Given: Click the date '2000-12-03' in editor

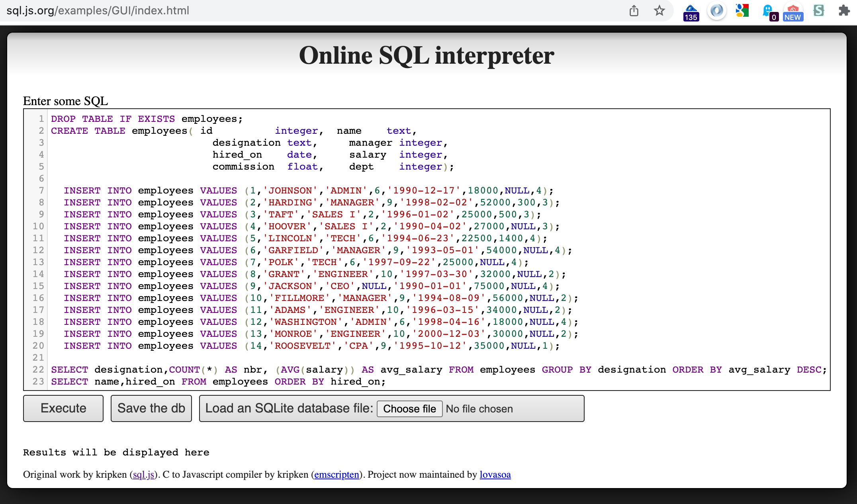Looking at the screenshot, I should 449,334.
